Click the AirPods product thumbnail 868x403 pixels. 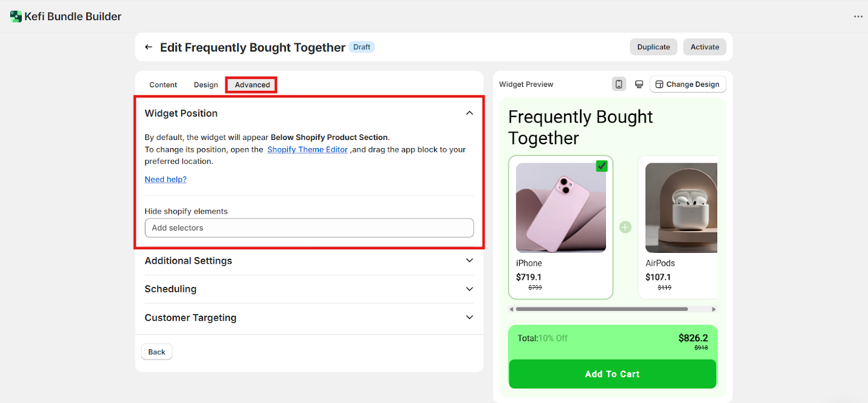(681, 208)
